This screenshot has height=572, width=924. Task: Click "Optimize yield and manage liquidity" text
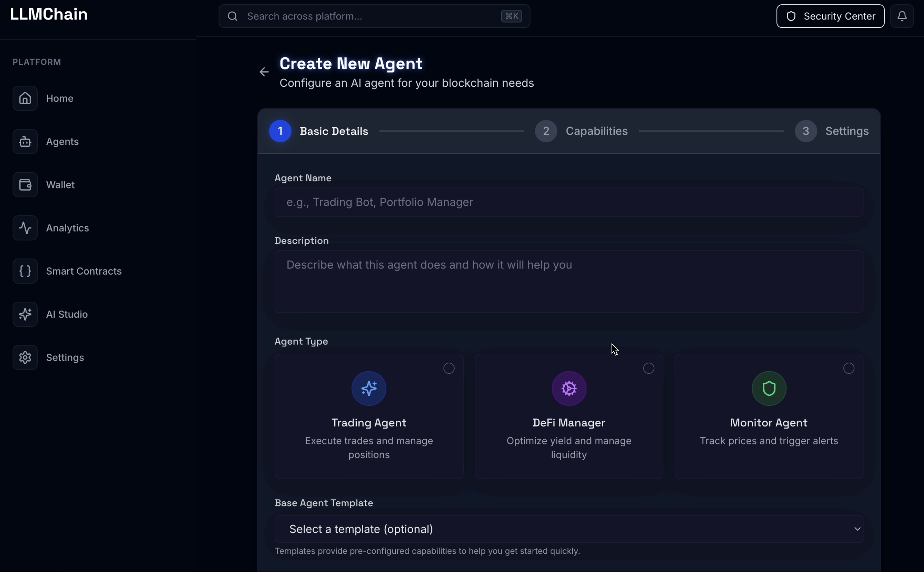coord(569,448)
